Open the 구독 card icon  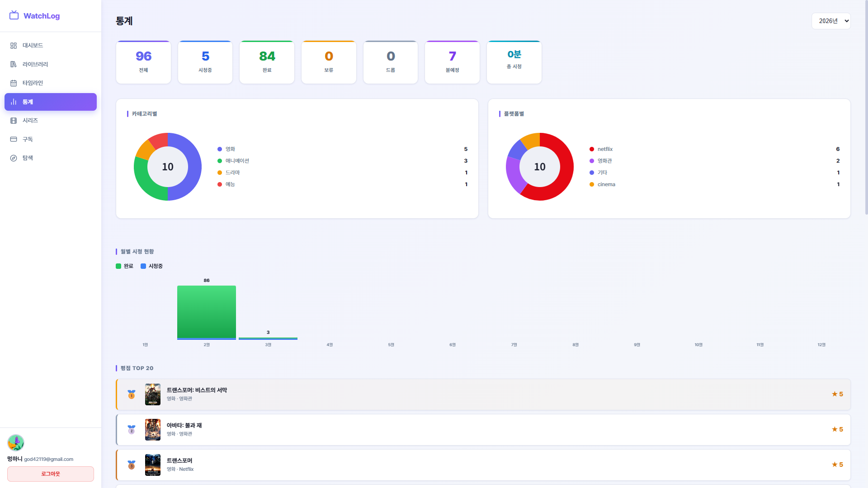point(14,139)
